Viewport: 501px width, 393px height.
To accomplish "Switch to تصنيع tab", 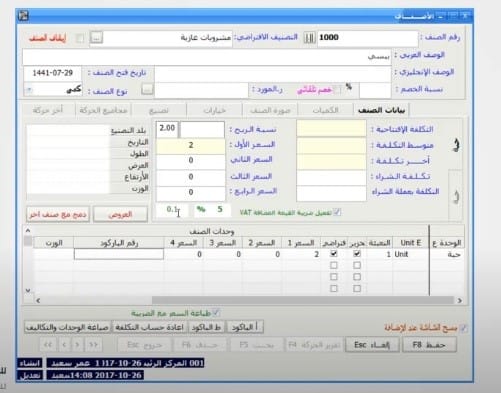I will coord(159,110).
